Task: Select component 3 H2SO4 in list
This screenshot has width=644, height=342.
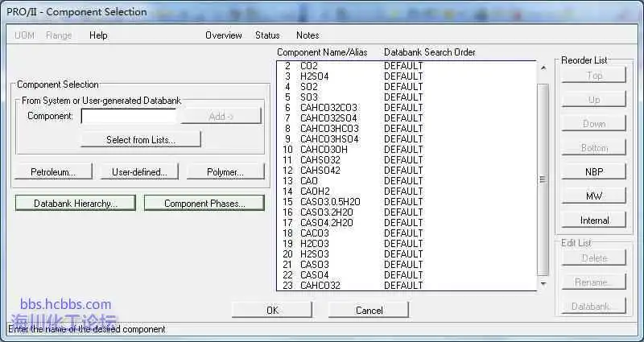Action: [x=407, y=76]
